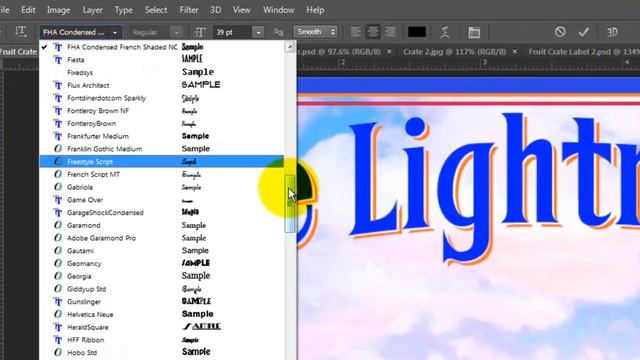Click the 39 pt font size field
Image resolution: width=640 pixels, height=360 pixels.
pyautogui.click(x=233, y=32)
